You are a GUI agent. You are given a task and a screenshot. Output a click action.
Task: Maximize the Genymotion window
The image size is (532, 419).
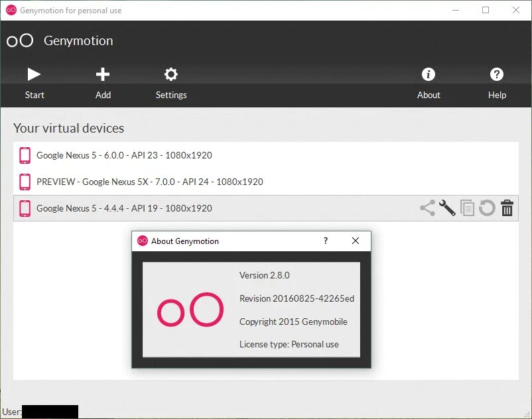point(486,10)
